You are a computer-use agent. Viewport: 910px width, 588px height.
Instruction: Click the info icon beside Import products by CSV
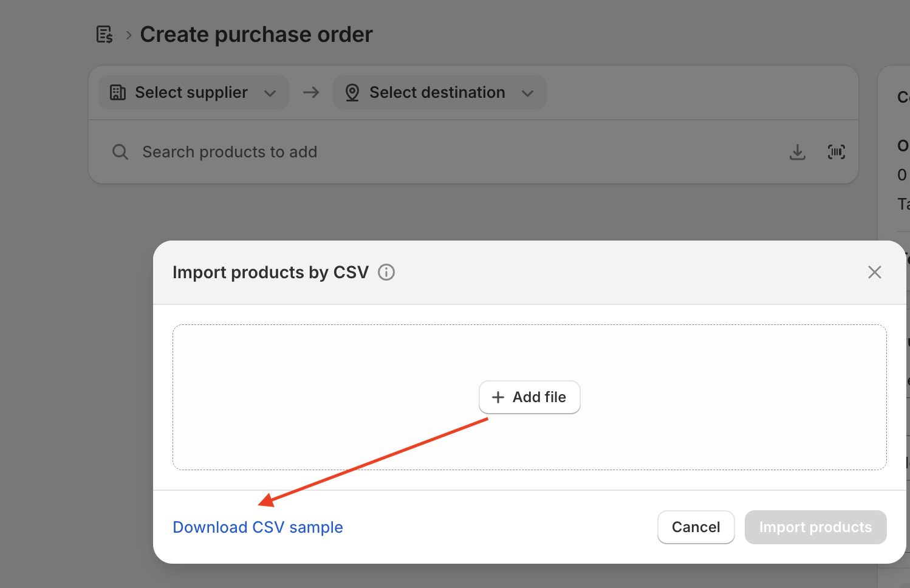(386, 272)
